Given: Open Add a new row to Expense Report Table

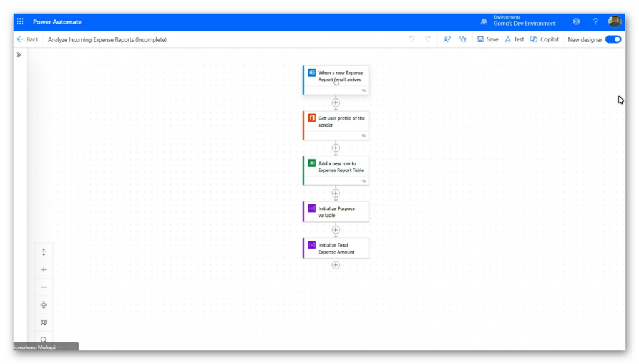Looking at the screenshot, I should click(x=336, y=171).
